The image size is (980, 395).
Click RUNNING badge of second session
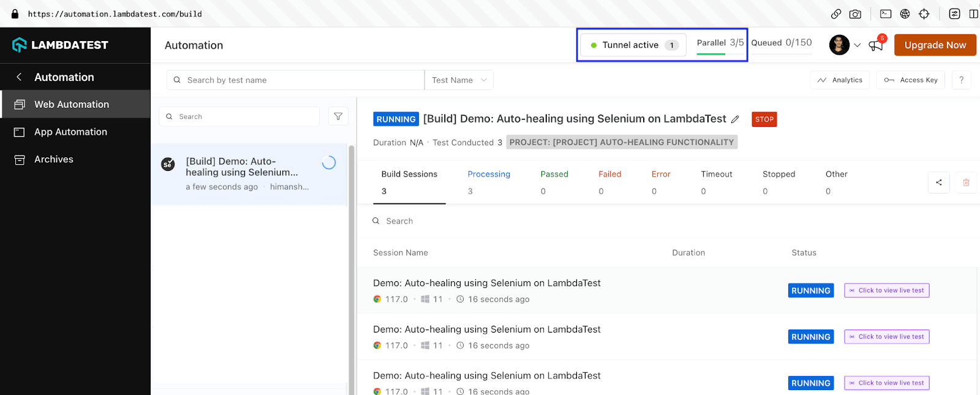click(x=811, y=337)
